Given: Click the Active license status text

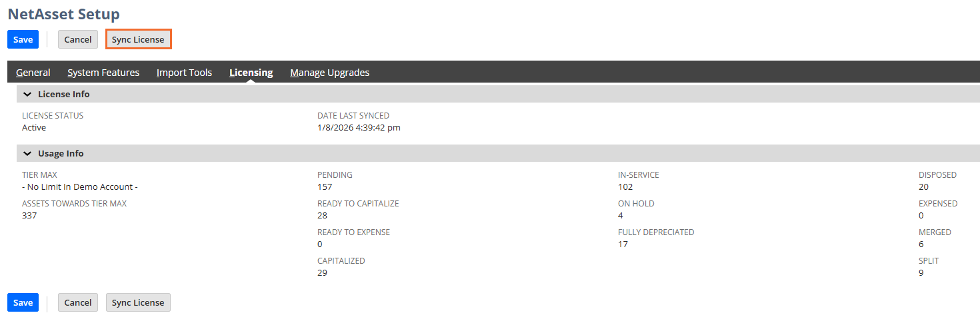Looking at the screenshot, I should click(x=34, y=127).
